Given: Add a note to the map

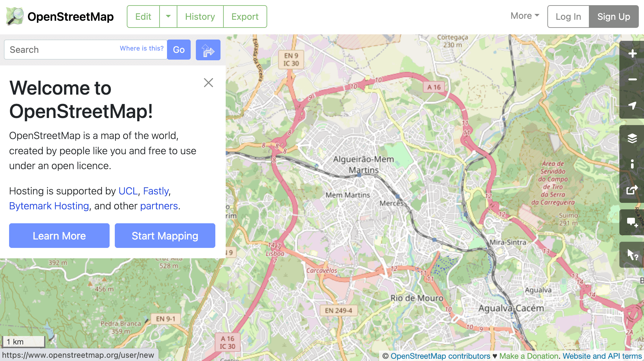Looking at the screenshot, I should click(x=632, y=222).
